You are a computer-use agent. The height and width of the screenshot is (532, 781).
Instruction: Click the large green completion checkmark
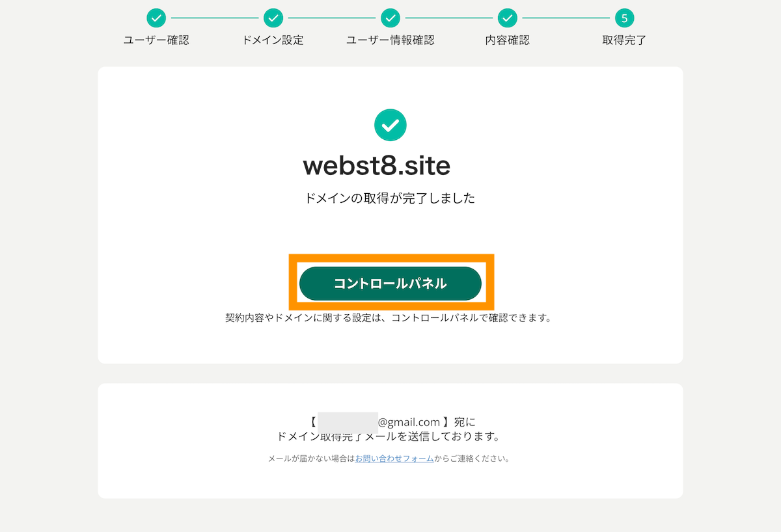390,125
